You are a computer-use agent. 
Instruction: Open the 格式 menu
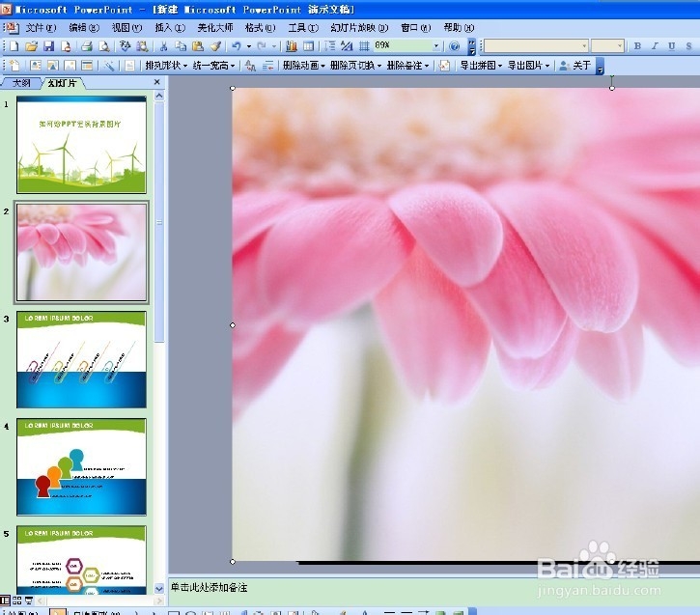[261, 28]
